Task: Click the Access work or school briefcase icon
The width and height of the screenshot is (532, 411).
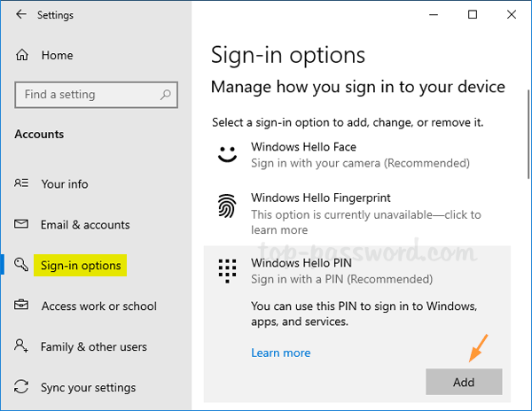Action: point(22,306)
